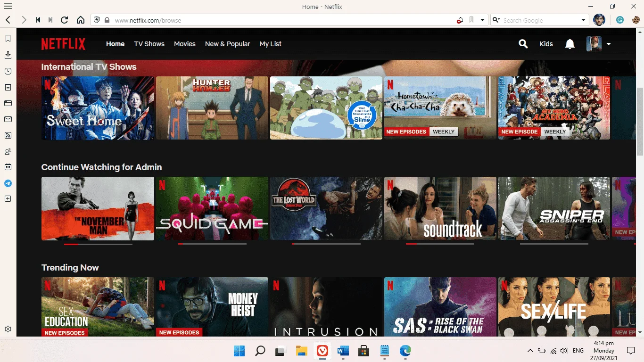
Task: Go to the browser home page
Action: (x=81, y=20)
